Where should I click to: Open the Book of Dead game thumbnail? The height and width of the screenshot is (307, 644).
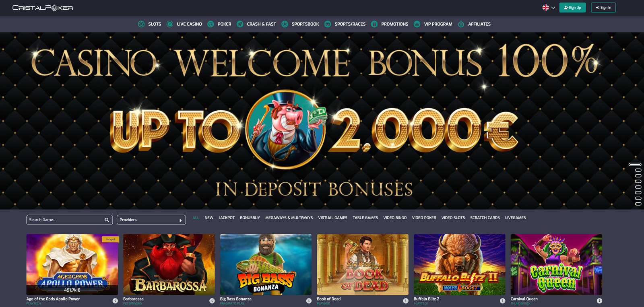coord(363,264)
